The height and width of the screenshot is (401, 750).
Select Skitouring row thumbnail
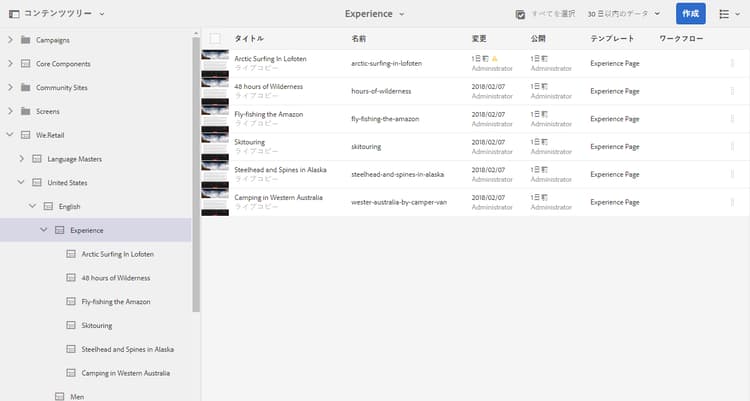click(x=215, y=146)
